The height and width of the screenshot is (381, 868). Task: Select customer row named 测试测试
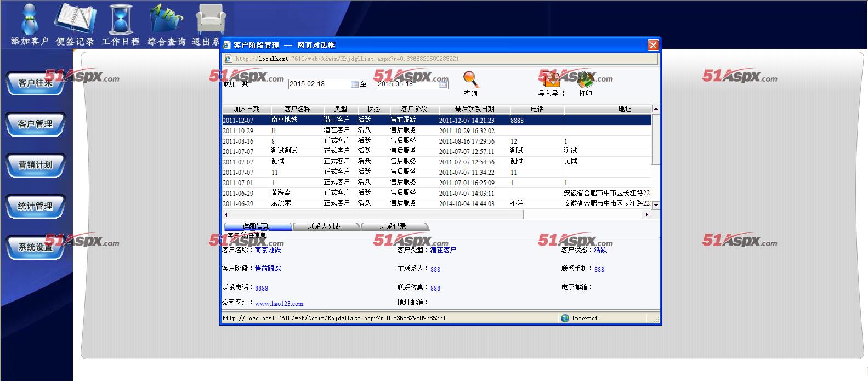click(436, 151)
